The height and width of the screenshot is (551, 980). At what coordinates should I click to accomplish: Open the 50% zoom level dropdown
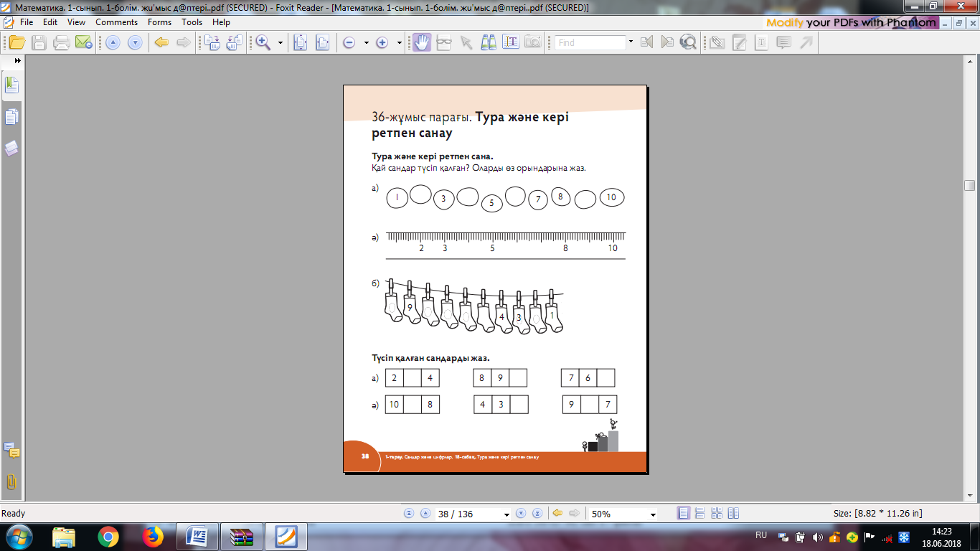coord(652,514)
